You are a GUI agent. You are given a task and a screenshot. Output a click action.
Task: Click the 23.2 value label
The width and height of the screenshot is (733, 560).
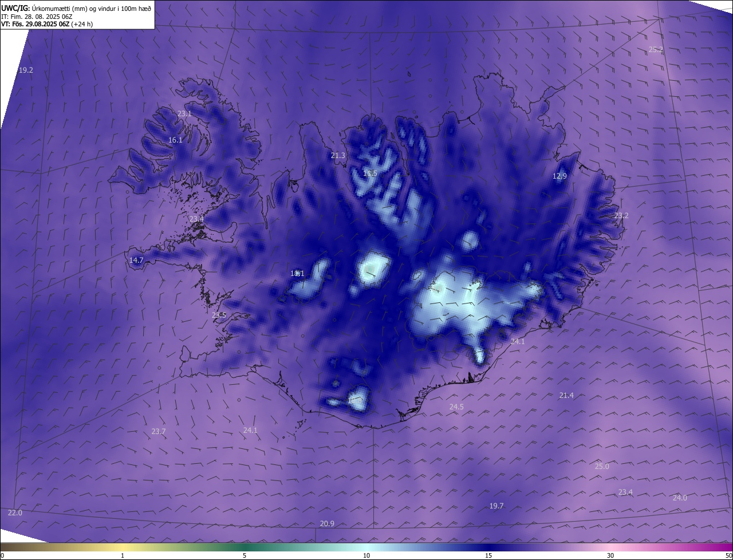coord(621,215)
